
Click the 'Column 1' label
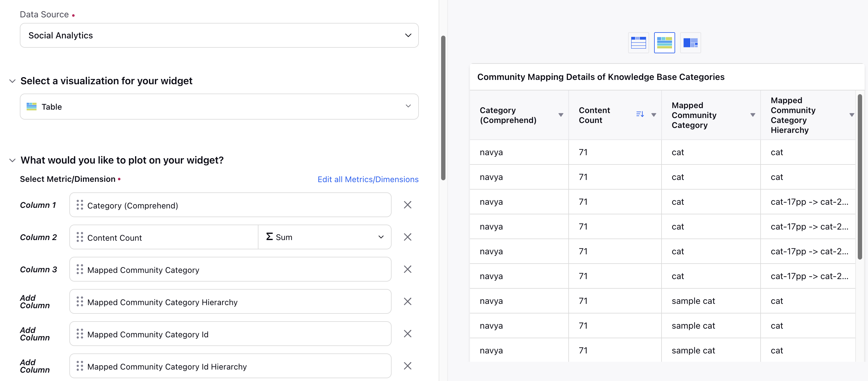tap(38, 205)
